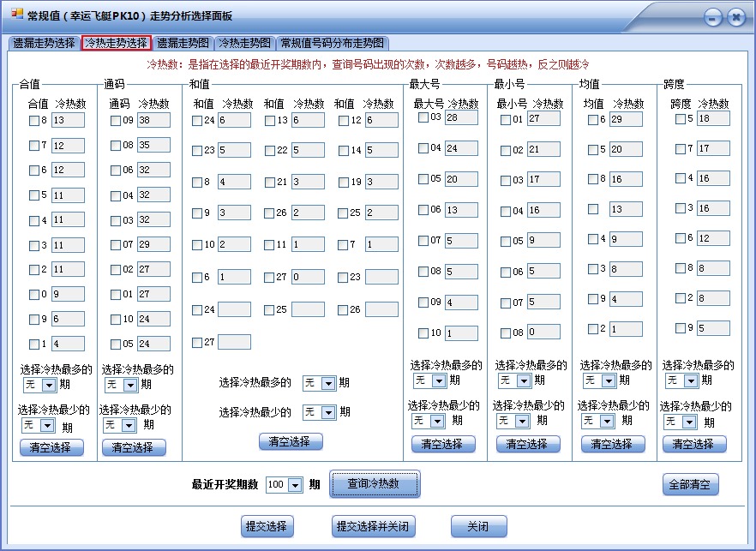This screenshot has width=756, height=551.
Task: Click the 清空选择 button in the 合值 column
Action: pyautogui.click(x=51, y=446)
